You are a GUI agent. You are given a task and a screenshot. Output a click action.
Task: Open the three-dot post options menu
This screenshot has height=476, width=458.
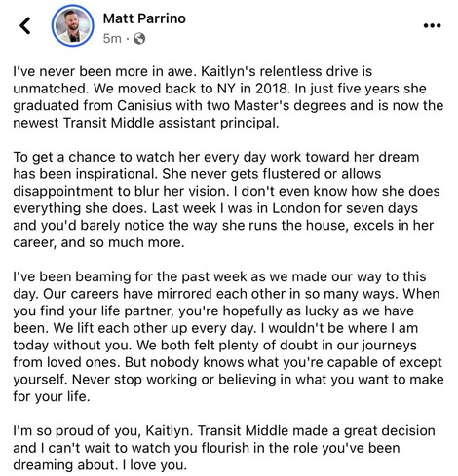[433, 25]
